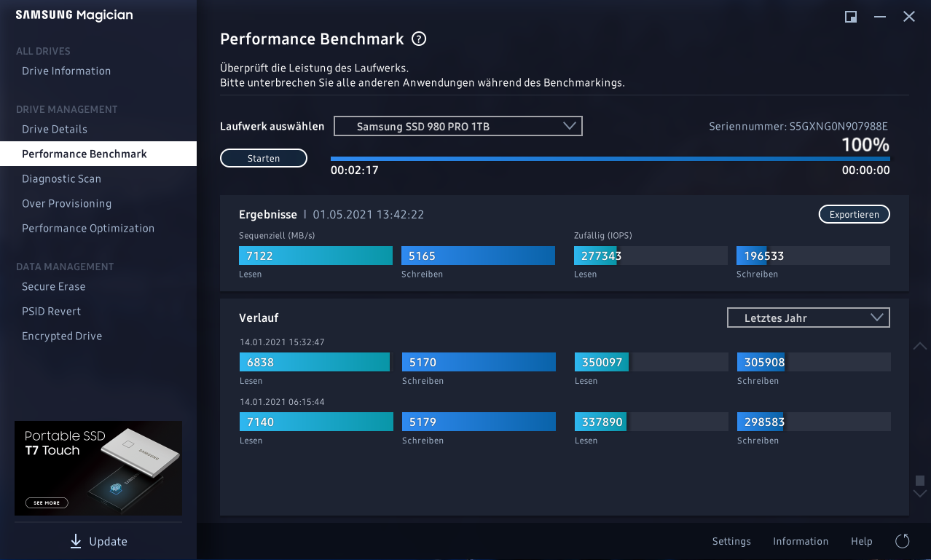The height and width of the screenshot is (560, 931).
Task: Click the mini-mode window icon in the title bar
Action: (x=851, y=17)
